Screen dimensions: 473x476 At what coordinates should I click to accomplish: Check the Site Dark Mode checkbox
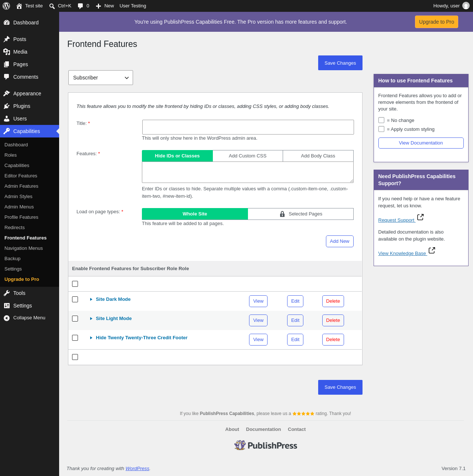75,299
